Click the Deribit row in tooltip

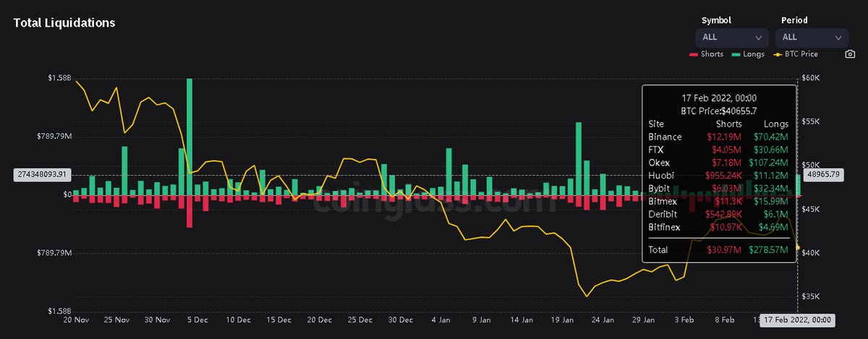coord(718,215)
